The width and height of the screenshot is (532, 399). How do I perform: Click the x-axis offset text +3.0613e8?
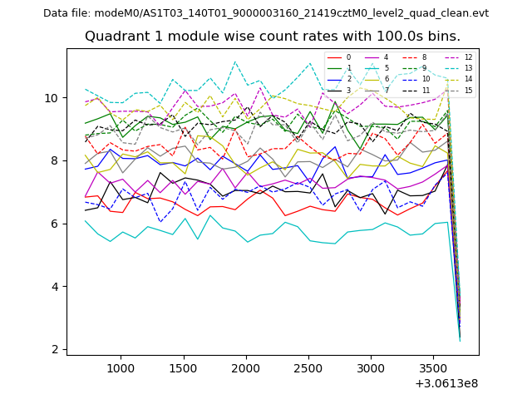click(x=445, y=383)
